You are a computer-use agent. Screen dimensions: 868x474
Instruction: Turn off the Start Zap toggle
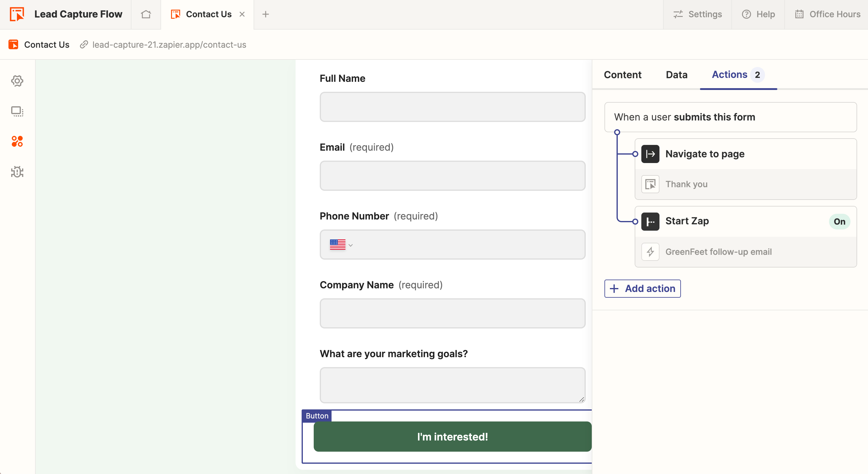(839, 221)
